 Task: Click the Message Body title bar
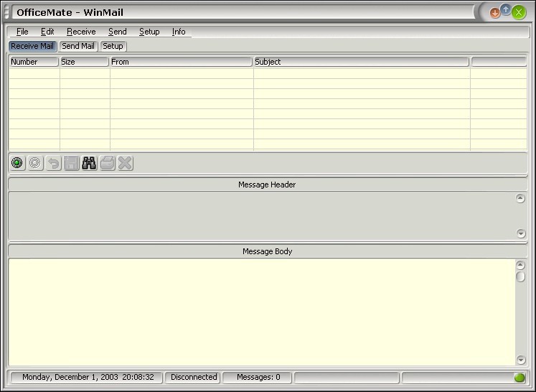[x=268, y=251]
